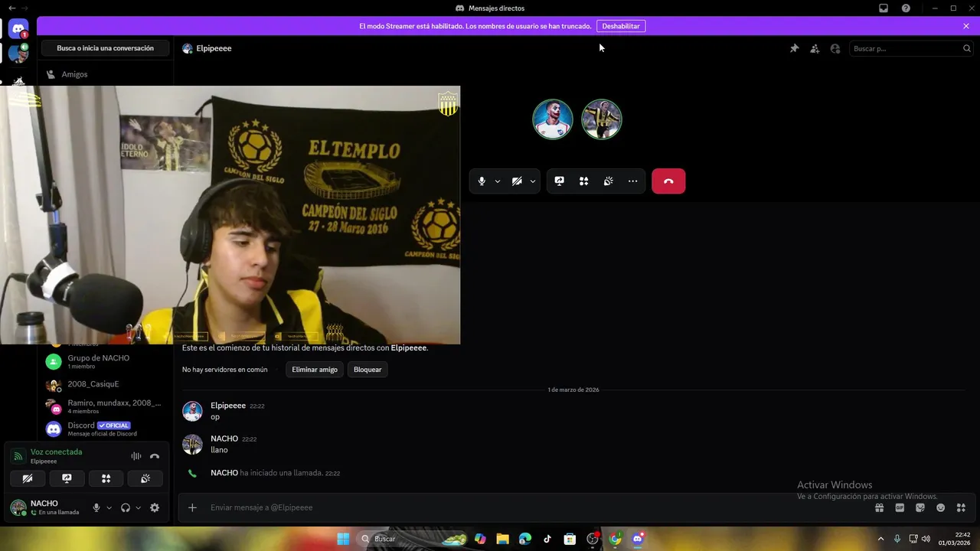Open TikTok from the taskbar

point(547,539)
